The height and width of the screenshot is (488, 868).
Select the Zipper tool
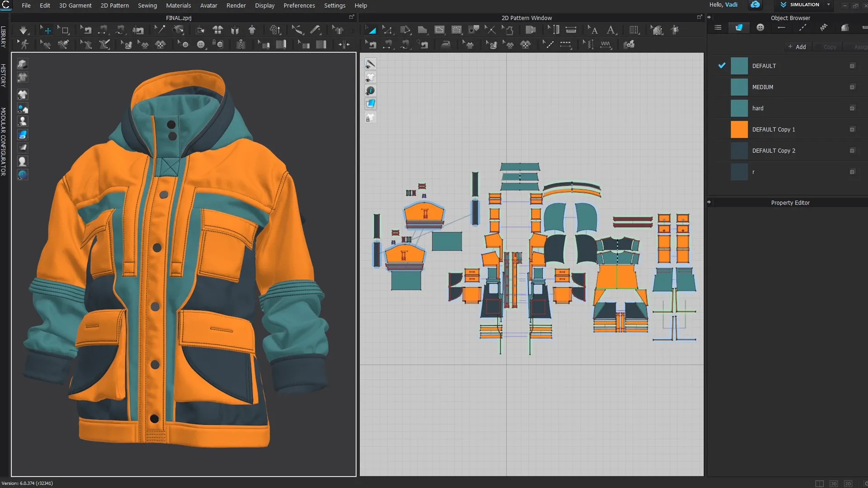pyautogui.click(x=241, y=44)
